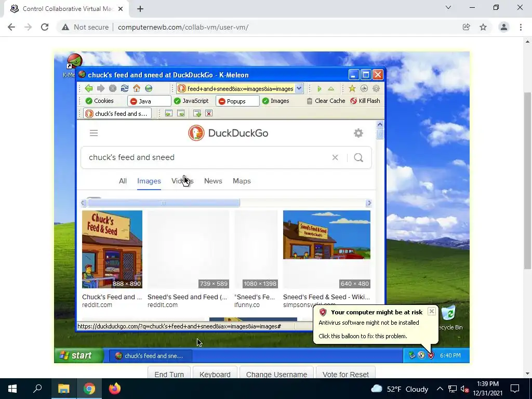Switch to the News results tab
The height and width of the screenshot is (399, 532).
click(213, 181)
